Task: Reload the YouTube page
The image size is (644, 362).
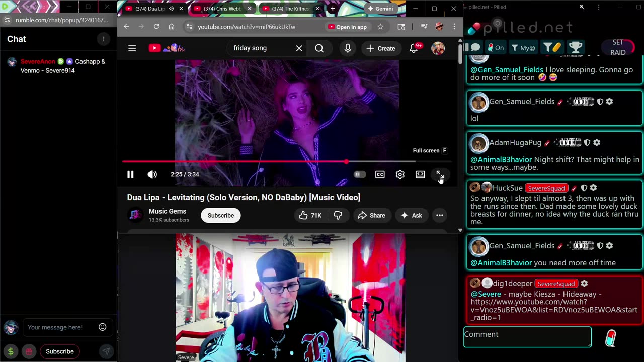Action: point(156,27)
